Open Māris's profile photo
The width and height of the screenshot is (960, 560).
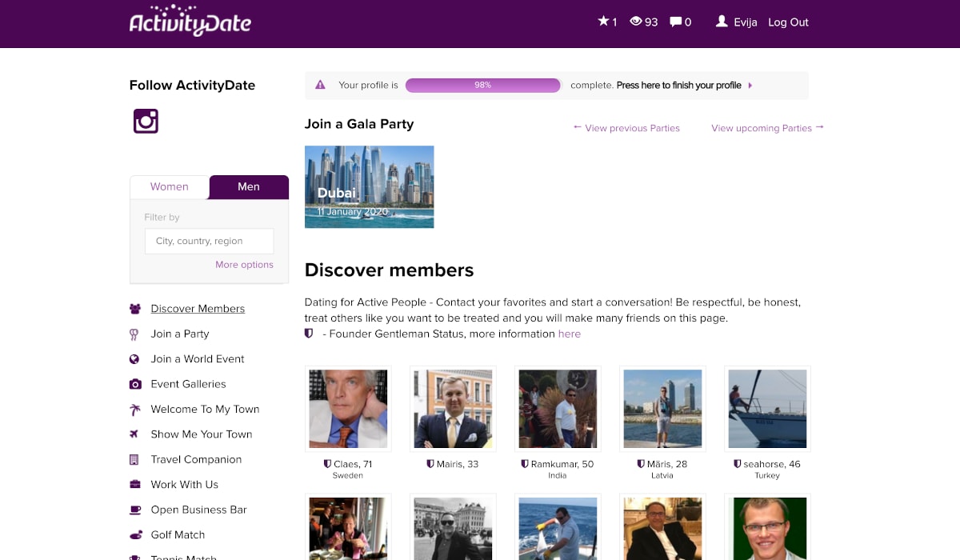[662, 409]
